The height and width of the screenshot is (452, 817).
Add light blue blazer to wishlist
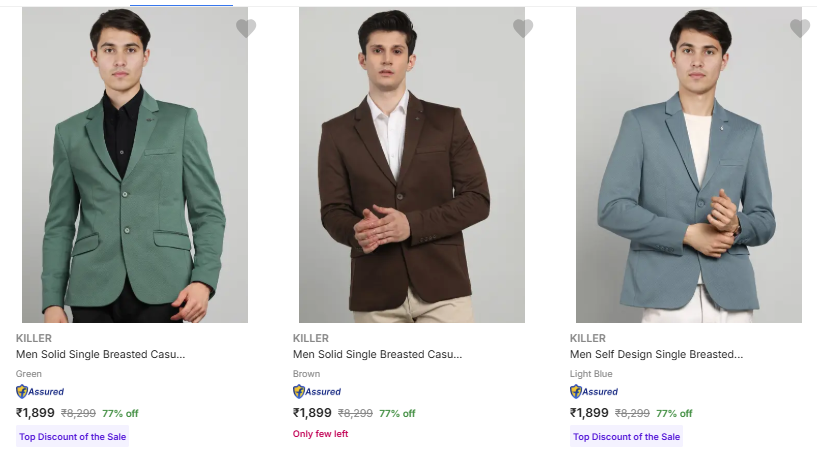[x=800, y=29]
